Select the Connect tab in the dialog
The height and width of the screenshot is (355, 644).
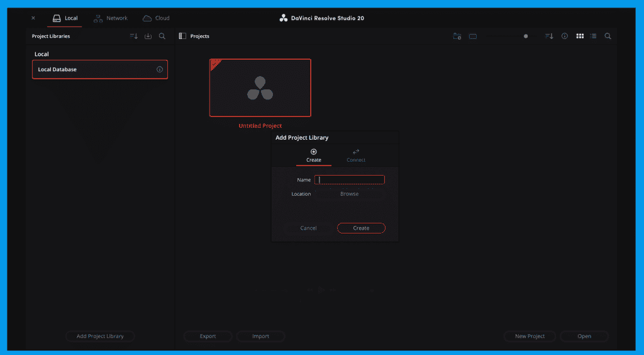click(356, 155)
